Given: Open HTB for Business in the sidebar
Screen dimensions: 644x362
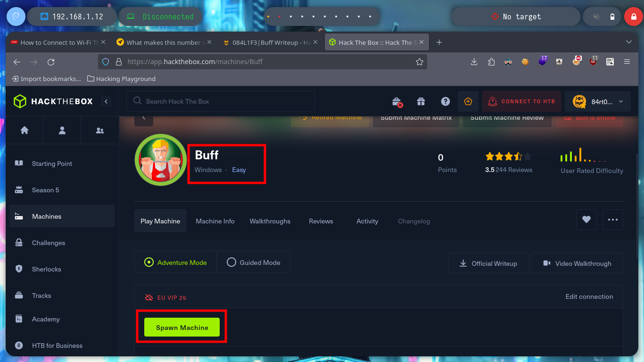Looking at the screenshot, I should (62, 346).
